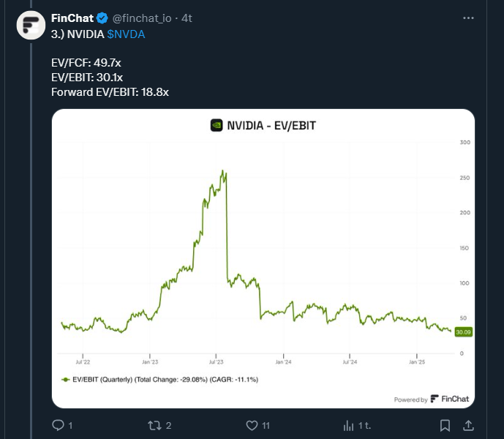This screenshot has width=504, height=439.
Task: Open the tweet's three-dot more menu
Action: tap(468, 18)
